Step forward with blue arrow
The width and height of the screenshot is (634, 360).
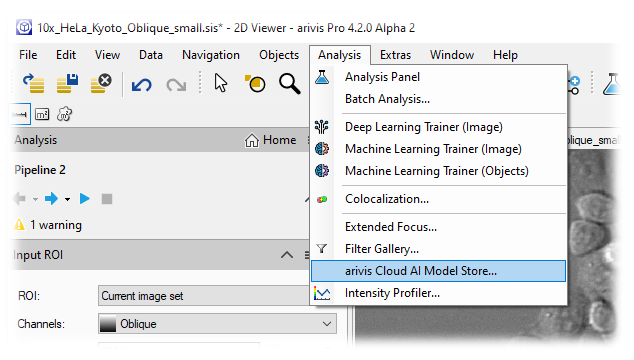pos(51,199)
